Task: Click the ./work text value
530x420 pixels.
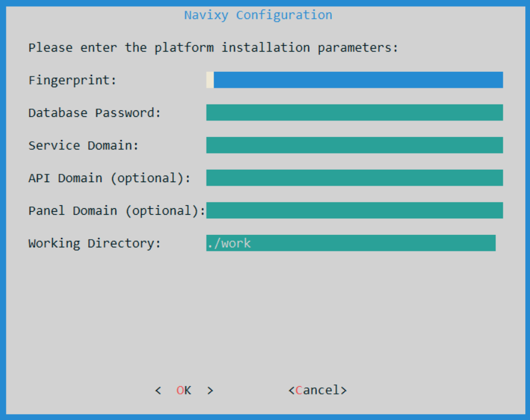Action: (229, 243)
